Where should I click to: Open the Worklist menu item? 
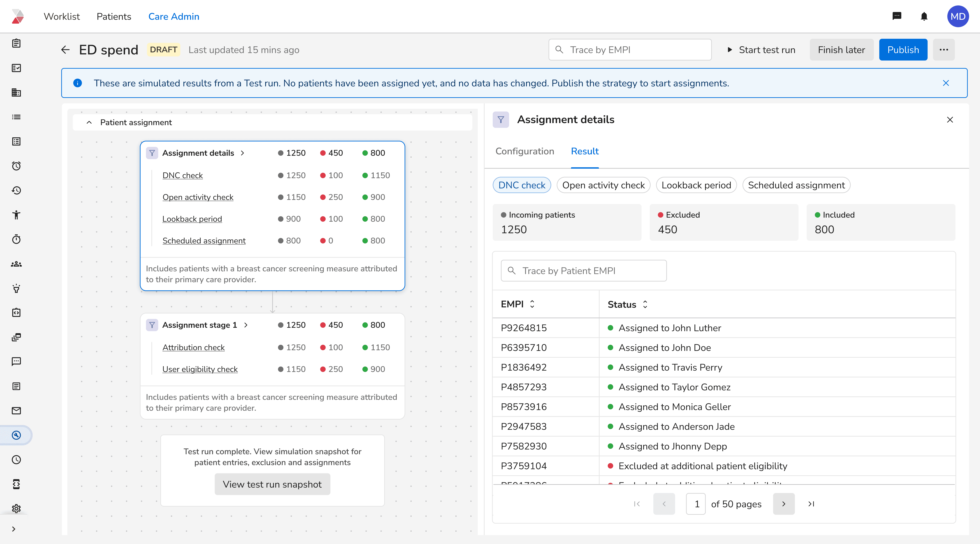(x=62, y=16)
